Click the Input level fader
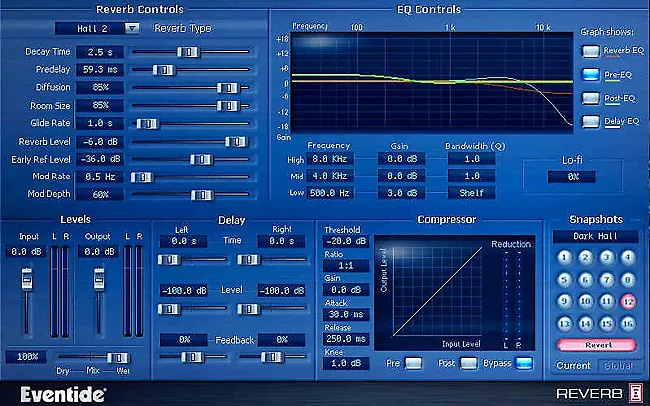650x406 pixels. [x=27, y=279]
